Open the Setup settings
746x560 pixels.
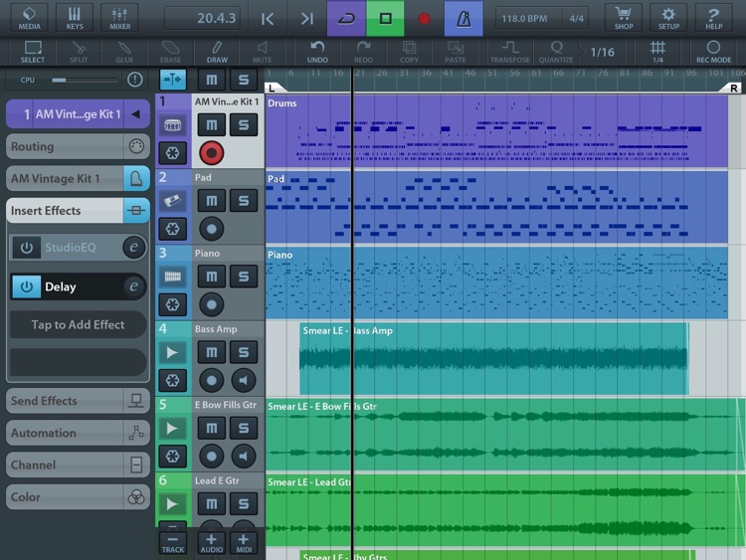pyautogui.click(x=668, y=18)
